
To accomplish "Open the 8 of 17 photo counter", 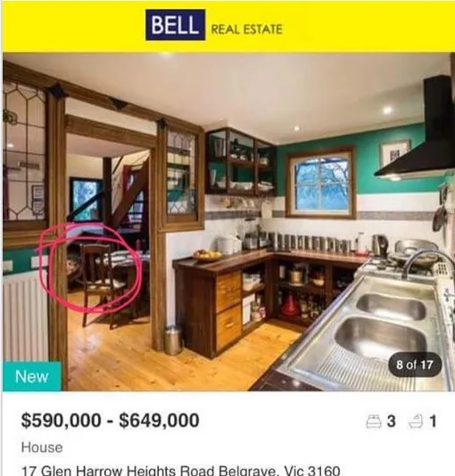I will (x=415, y=365).
